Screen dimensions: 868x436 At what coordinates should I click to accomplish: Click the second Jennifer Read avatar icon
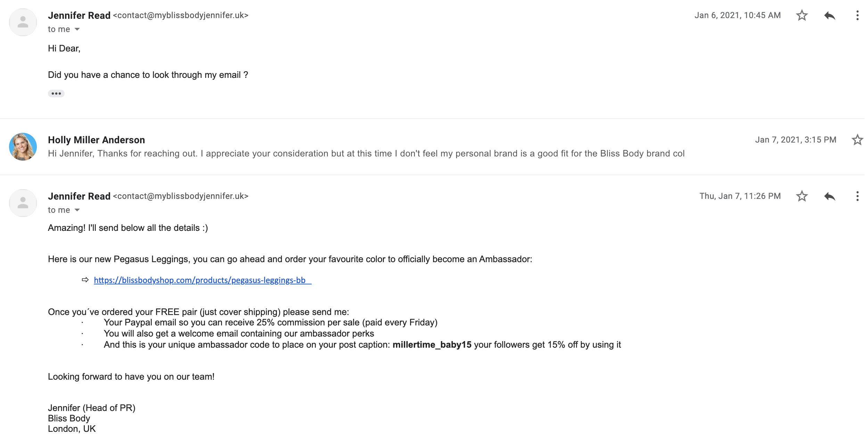23,203
